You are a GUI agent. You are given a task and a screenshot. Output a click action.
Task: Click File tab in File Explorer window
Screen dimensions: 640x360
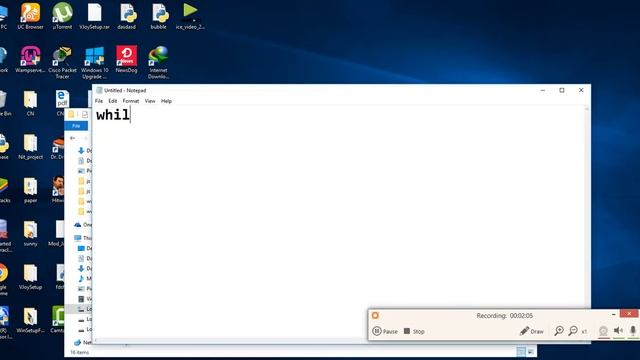click(x=76, y=126)
